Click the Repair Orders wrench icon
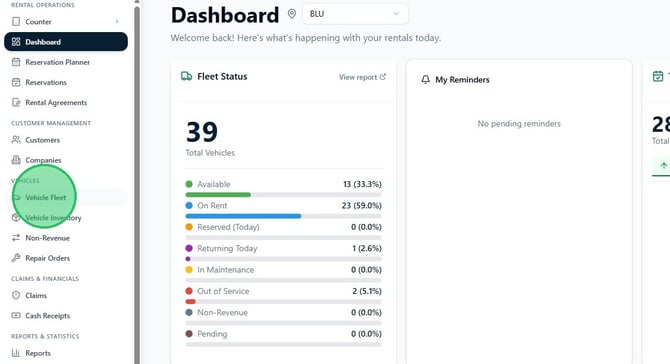 16,258
